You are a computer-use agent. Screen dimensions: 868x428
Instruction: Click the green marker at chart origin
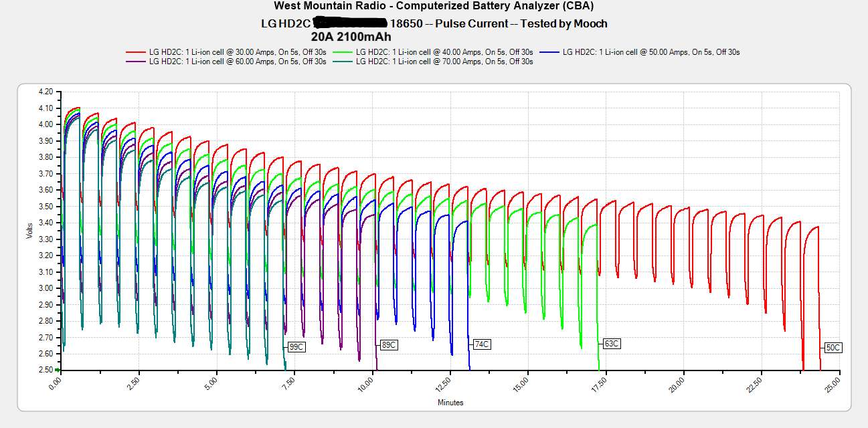(58, 370)
